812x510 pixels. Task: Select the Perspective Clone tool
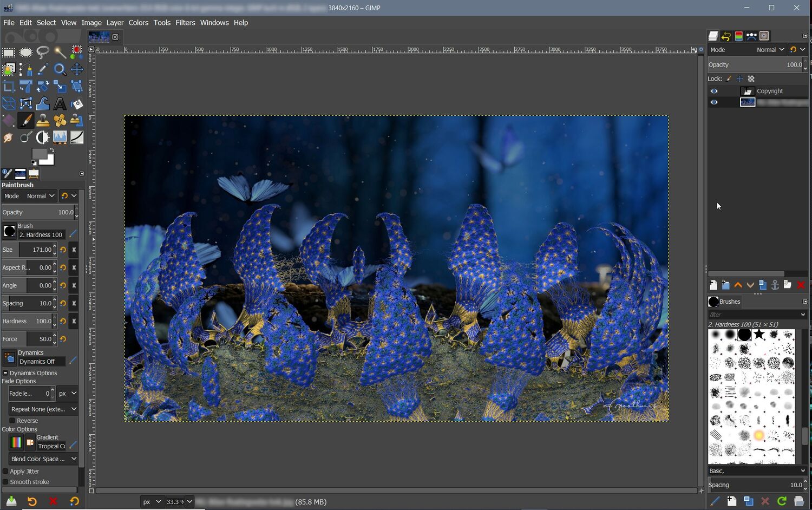[77, 121]
